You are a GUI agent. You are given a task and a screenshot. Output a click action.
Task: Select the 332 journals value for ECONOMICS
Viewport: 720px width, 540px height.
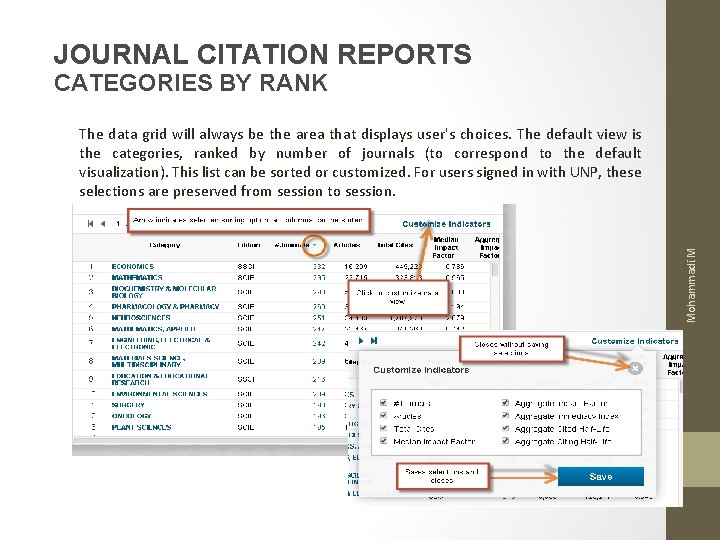coord(319,266)
